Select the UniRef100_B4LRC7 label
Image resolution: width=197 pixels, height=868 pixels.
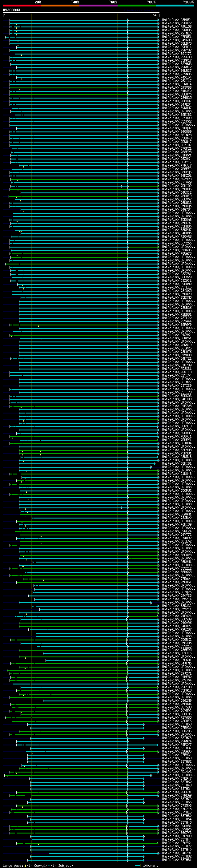pos(176,71)
